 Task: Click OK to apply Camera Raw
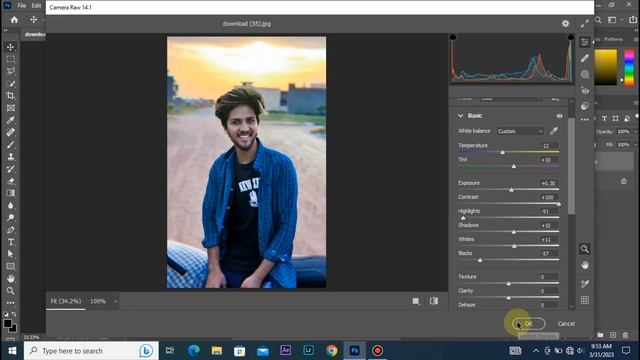[x=529, y=324]
